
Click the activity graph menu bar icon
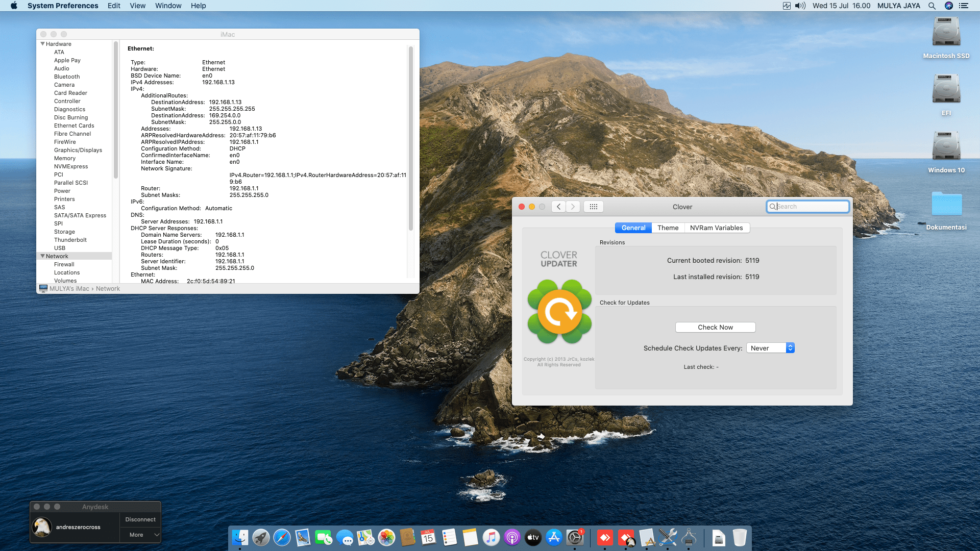(x=787, y=6)
